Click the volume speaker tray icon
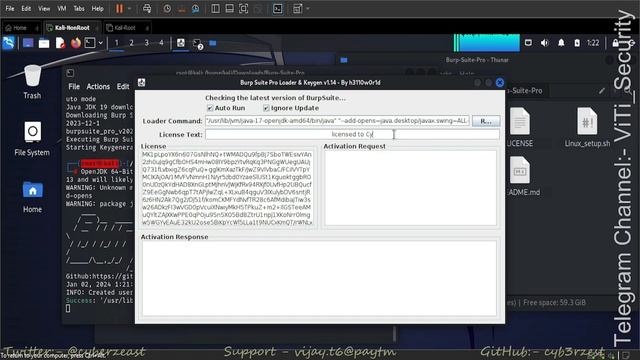Screen dimensions: 640x360 click(x=544, y=43)
